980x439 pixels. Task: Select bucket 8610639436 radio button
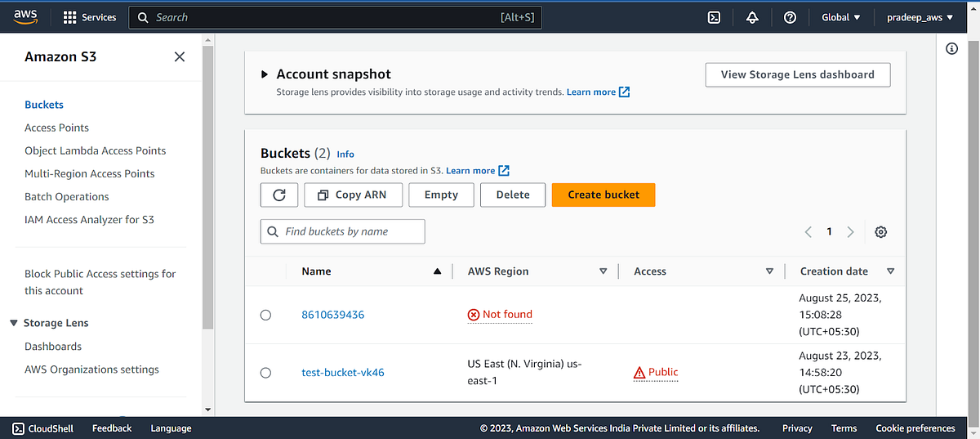(265, 315)
